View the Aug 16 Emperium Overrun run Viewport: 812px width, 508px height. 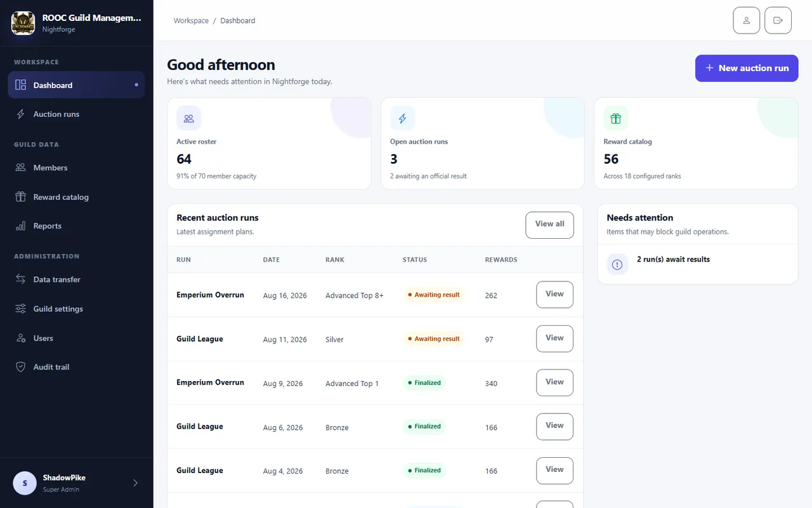(x=554, y=295)
